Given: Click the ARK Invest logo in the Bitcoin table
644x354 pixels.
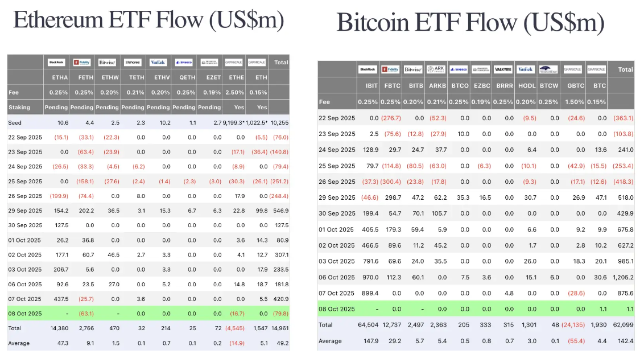Looking at the screenshot, I should [x=437, y=69].
